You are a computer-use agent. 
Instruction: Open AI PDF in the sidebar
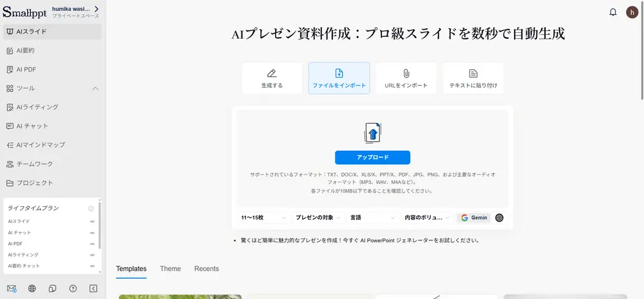click(53, 70)
